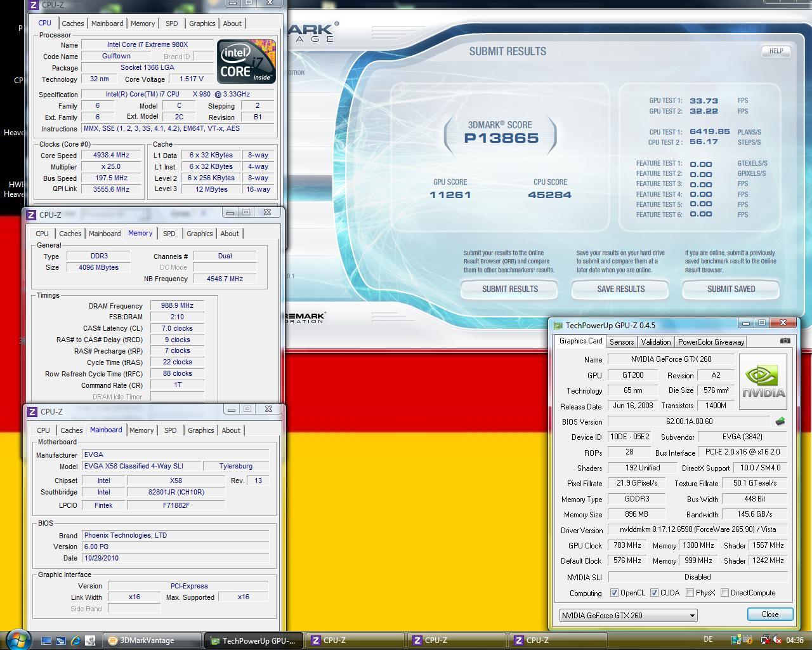Click the network tray icon
The width and height of the screenshot is (812, 650).
pyautogui.click(x=766, y=640)
